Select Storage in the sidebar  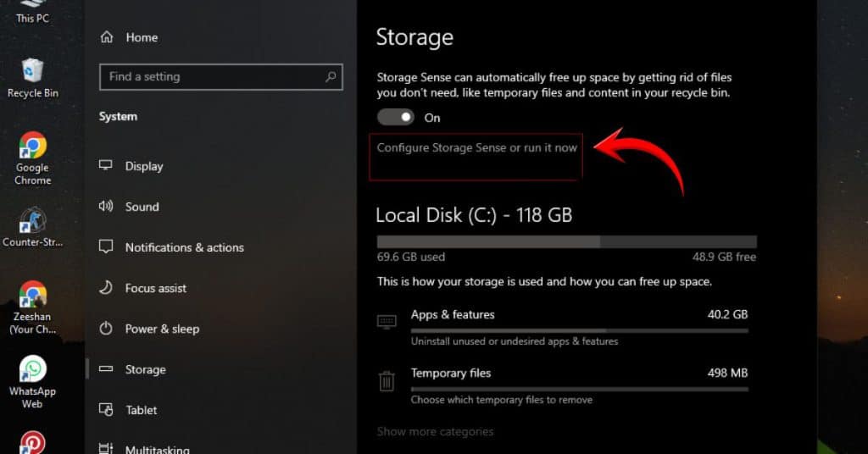point(145,369)
